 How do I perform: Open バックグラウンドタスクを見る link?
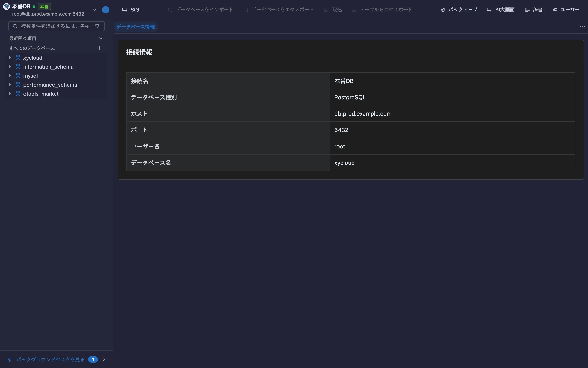(51, 359)
